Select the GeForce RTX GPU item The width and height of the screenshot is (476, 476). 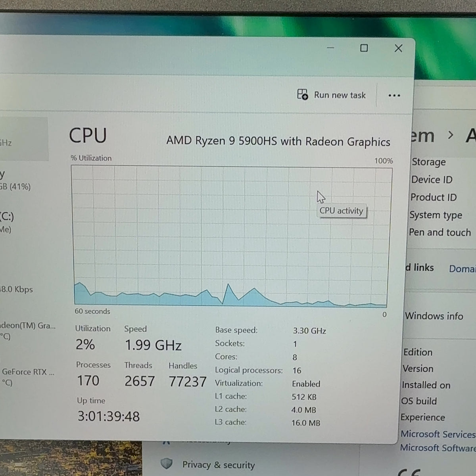click(27, 377)
